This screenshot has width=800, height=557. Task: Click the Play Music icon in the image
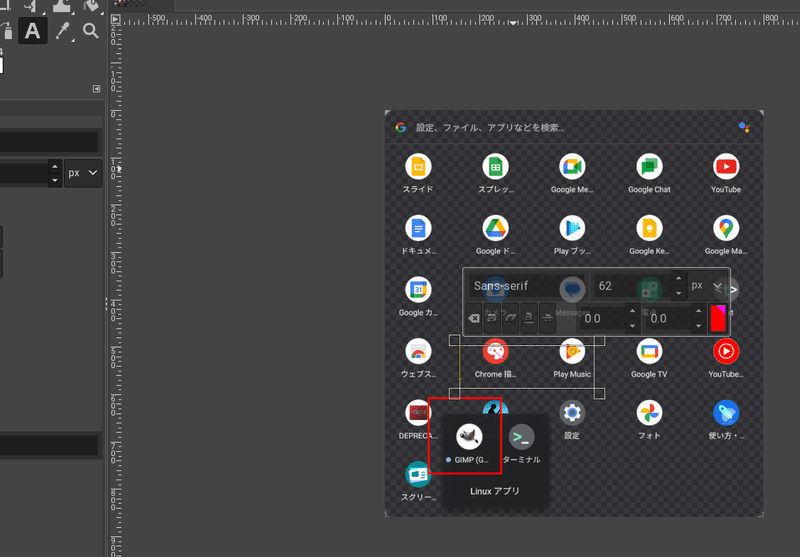(x=572, y=351)
